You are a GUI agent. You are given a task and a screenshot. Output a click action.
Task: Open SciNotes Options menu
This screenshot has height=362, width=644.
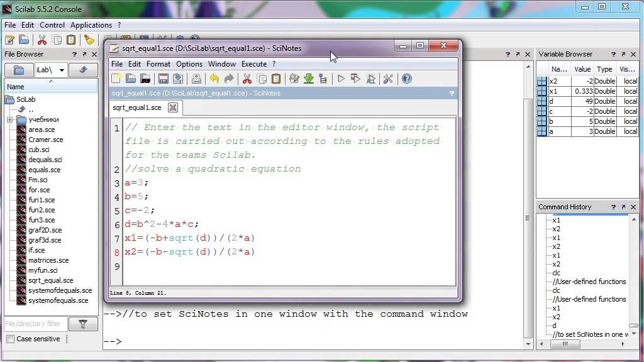[x=189, y=64]
